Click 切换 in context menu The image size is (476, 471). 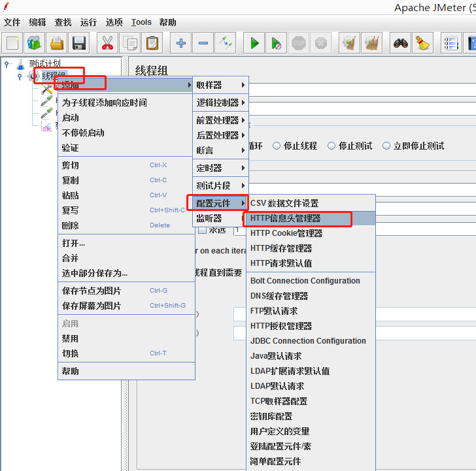tap(126, 353)
